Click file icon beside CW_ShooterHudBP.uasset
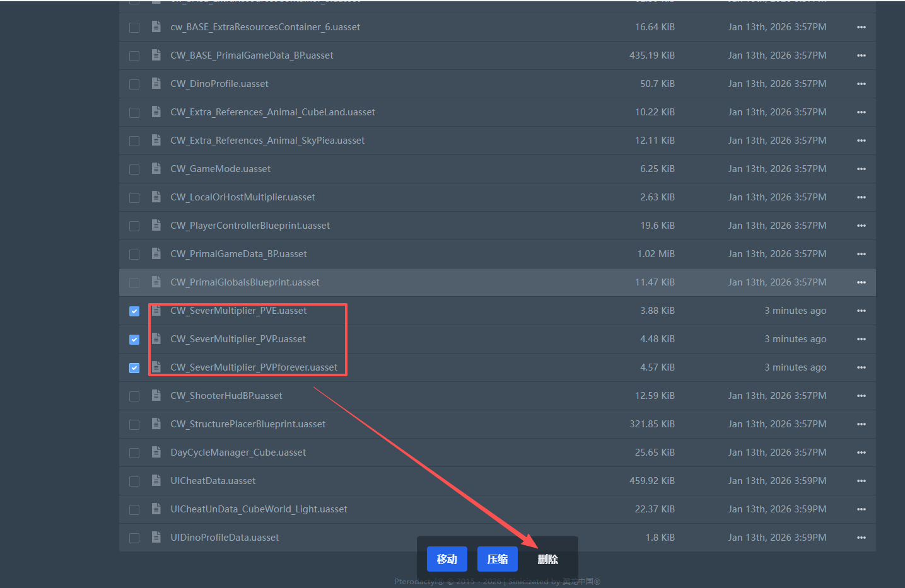Image resolution: width=905 pixels, height=588 pixels. [156, 395]
